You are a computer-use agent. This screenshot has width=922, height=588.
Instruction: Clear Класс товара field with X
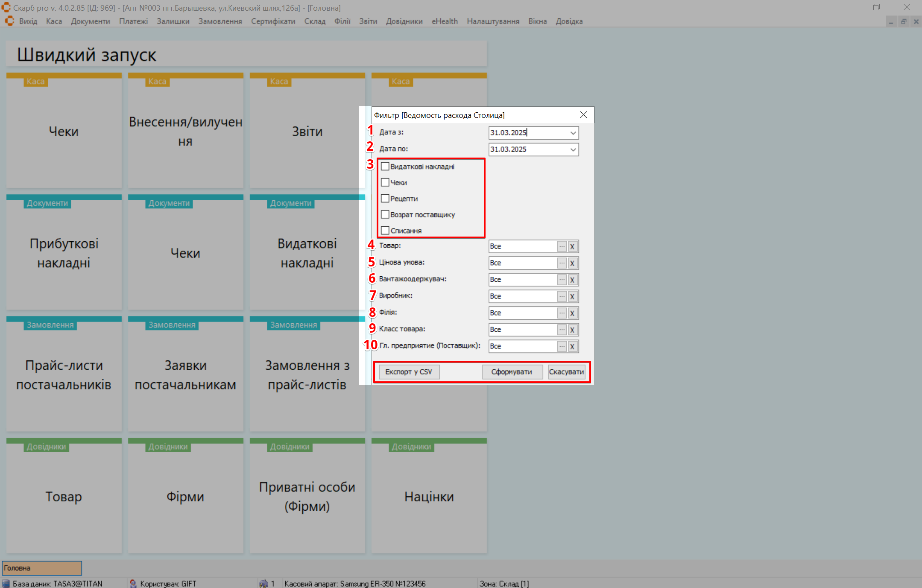coord(572,330)
